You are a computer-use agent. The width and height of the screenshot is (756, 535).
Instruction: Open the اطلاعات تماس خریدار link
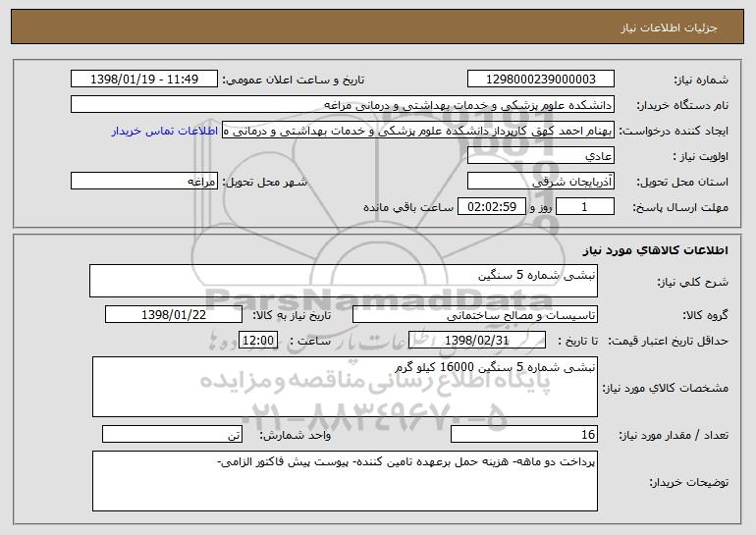165,131
